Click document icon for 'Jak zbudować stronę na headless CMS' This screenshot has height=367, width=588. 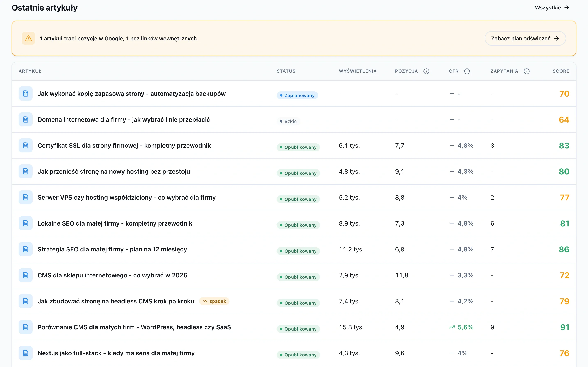point(26,301)
